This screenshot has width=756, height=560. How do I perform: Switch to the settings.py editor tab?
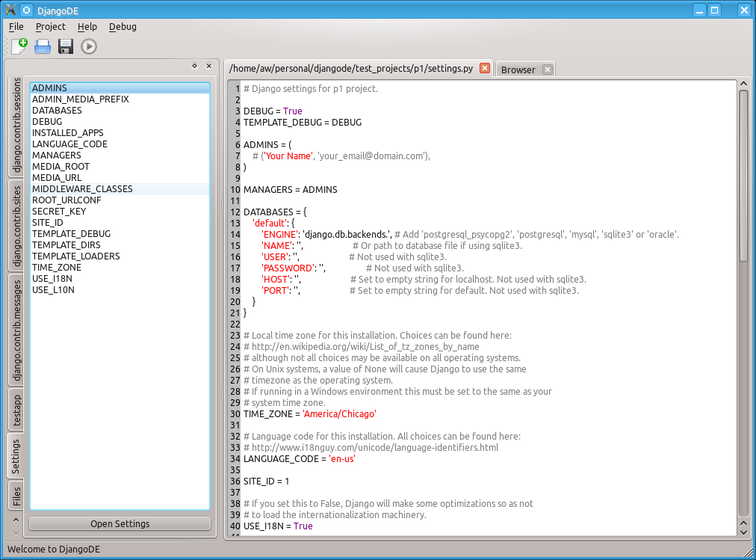tap(351, 69)
